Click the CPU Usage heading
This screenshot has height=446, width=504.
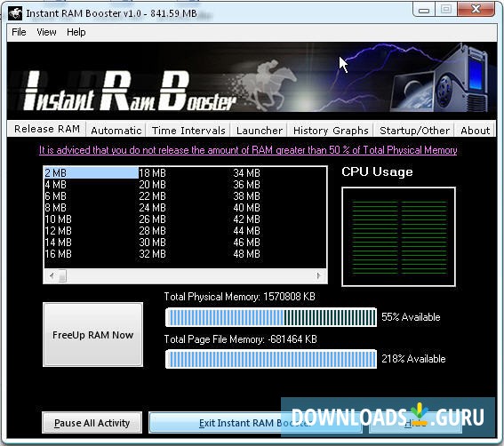(x=377, y=171)
